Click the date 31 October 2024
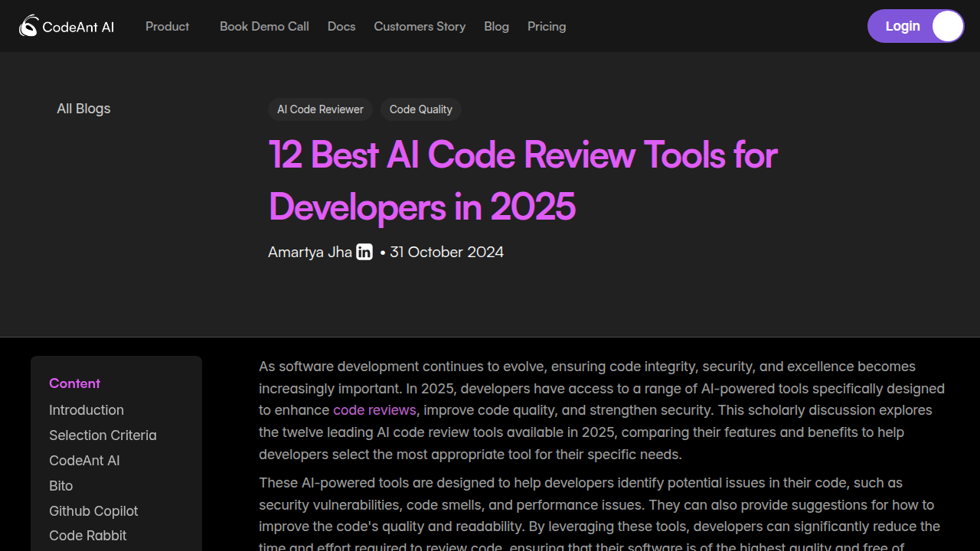This screenshot has height=551, width=980. tap(446, 252)
